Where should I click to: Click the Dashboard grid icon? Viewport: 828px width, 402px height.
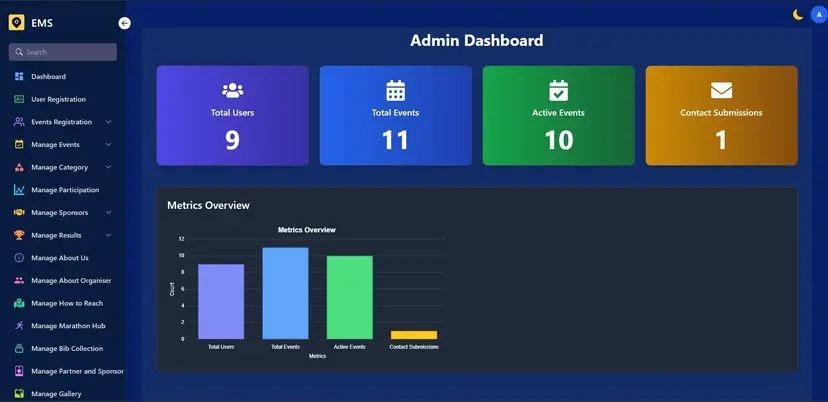coord(19,77)
